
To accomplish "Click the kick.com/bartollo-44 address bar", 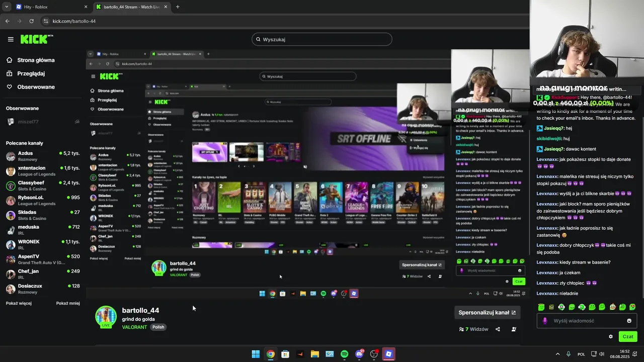I will (74, 21).
